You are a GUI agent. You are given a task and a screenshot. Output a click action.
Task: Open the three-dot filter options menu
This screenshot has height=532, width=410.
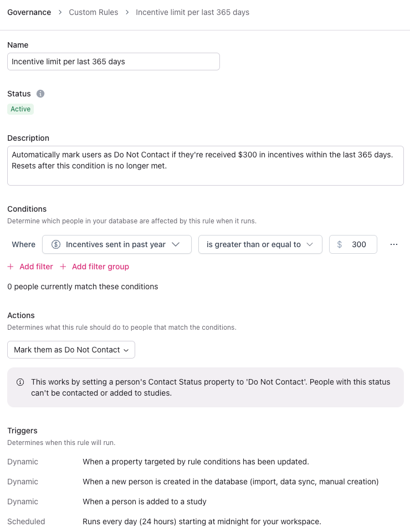pos(394,244)
